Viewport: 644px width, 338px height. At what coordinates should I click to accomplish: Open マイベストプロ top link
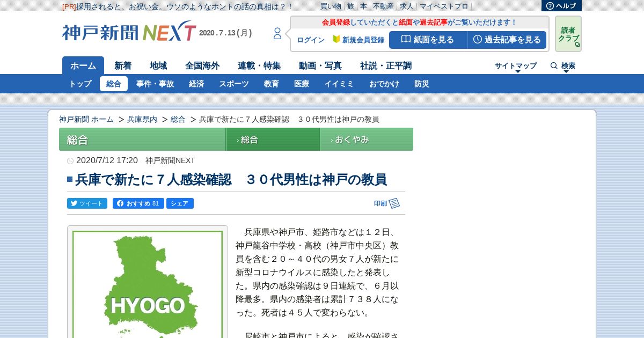click(x=444, y=6)
